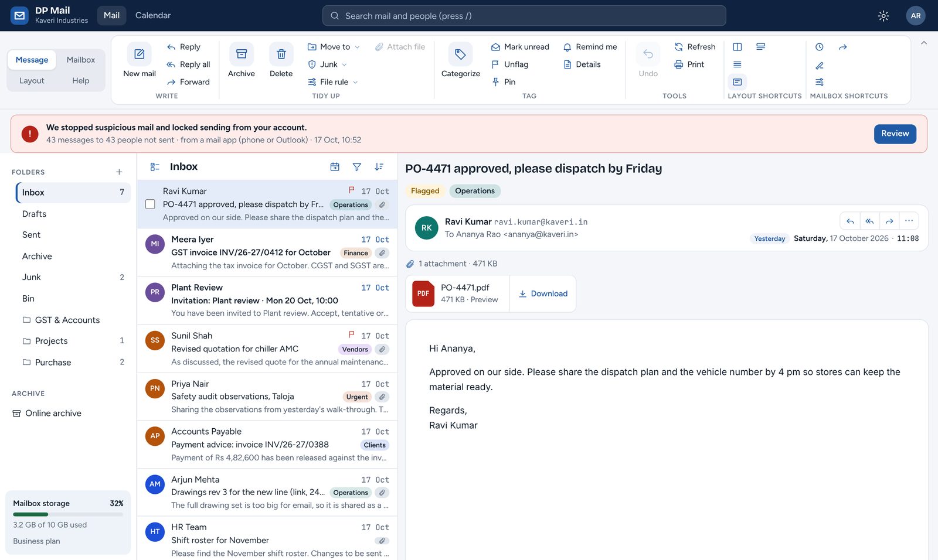Click the Delete trash icon
The width and height of the screenshot is (938, 560).
pos(281,54)
